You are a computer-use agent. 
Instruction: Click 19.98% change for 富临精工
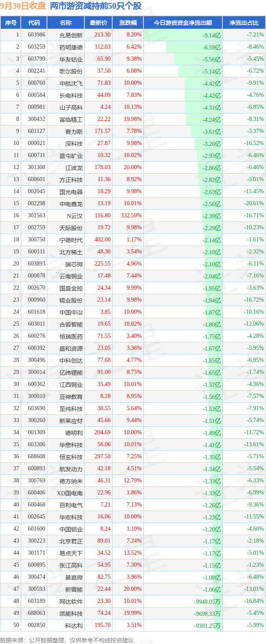[133, 120]
